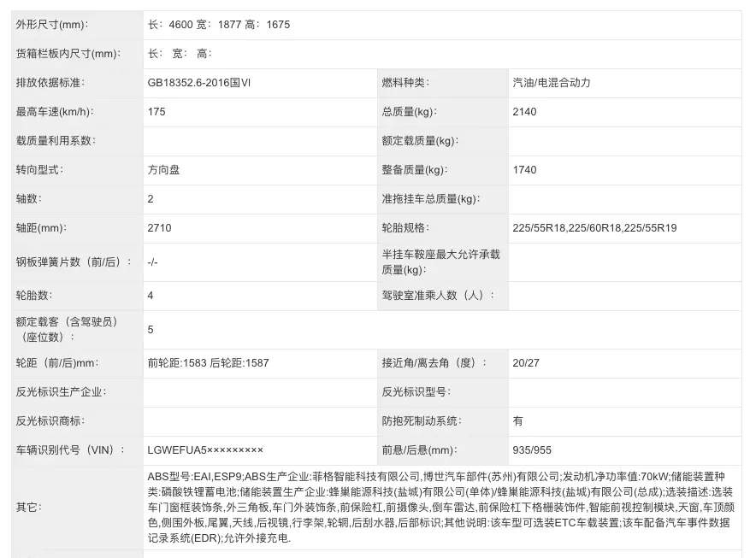
Task: Click the 轮距(前/后)mm label
Action: (x=57, y=363)
